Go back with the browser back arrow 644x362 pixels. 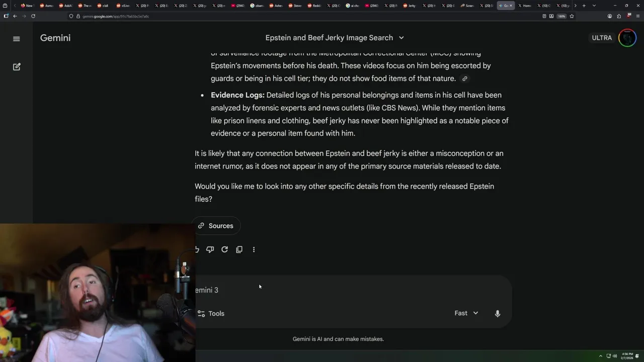(x=15, y=16)
